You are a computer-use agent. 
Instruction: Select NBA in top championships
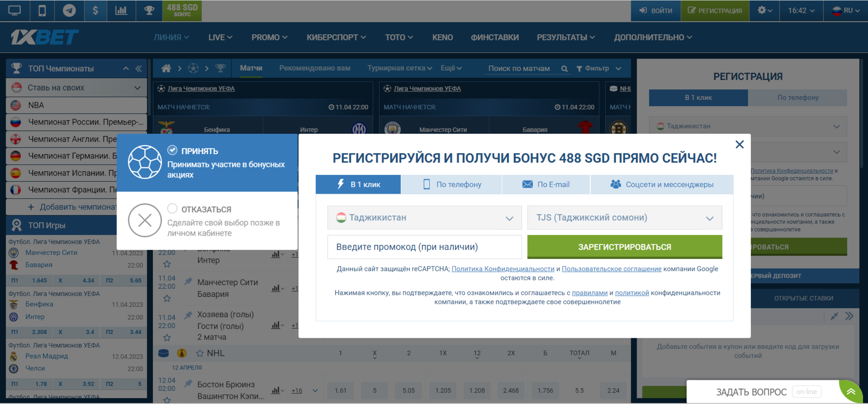tap(76, 105)
